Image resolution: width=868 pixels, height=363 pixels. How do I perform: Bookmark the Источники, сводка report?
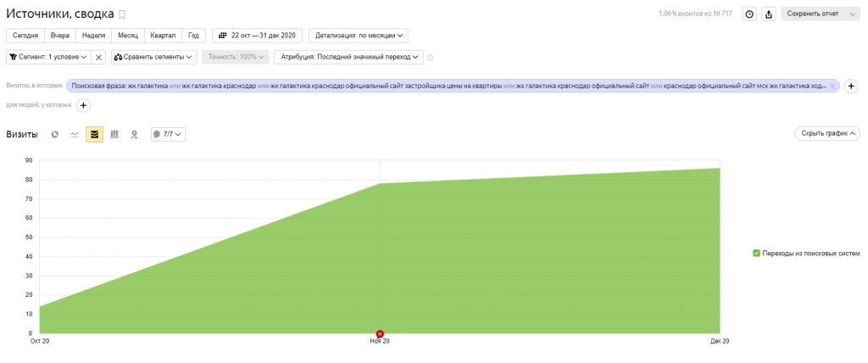click(x=122, y=14)
